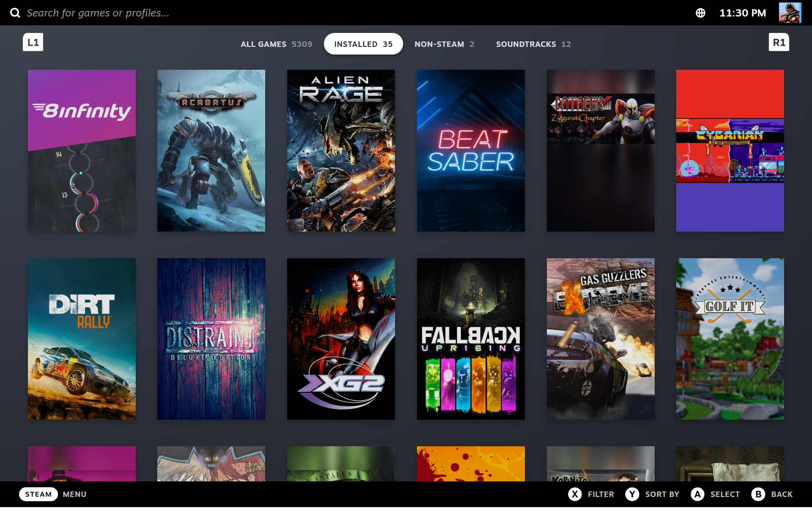
Task: Open the 8infinity game tile
Action: tap(82, 150)
